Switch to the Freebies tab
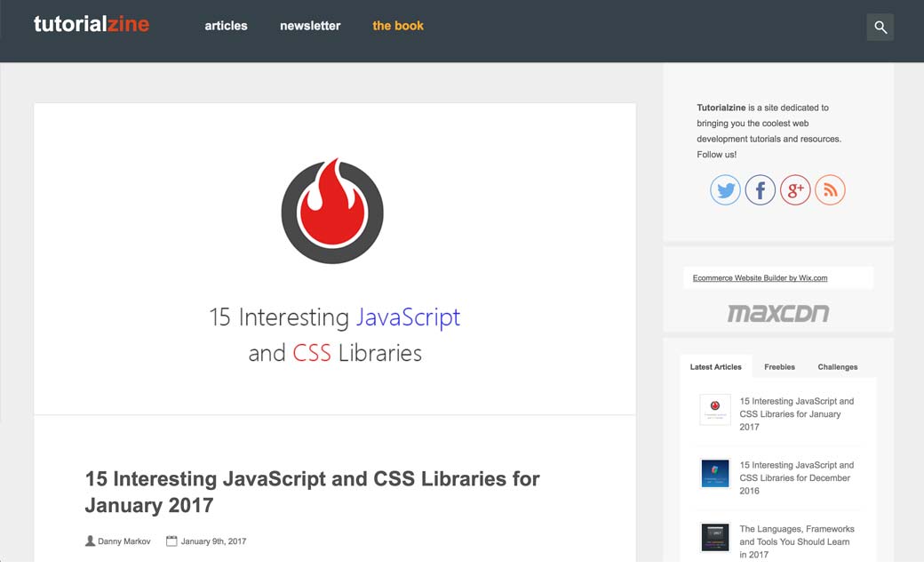Screen dimensions: 924x569 779,366
